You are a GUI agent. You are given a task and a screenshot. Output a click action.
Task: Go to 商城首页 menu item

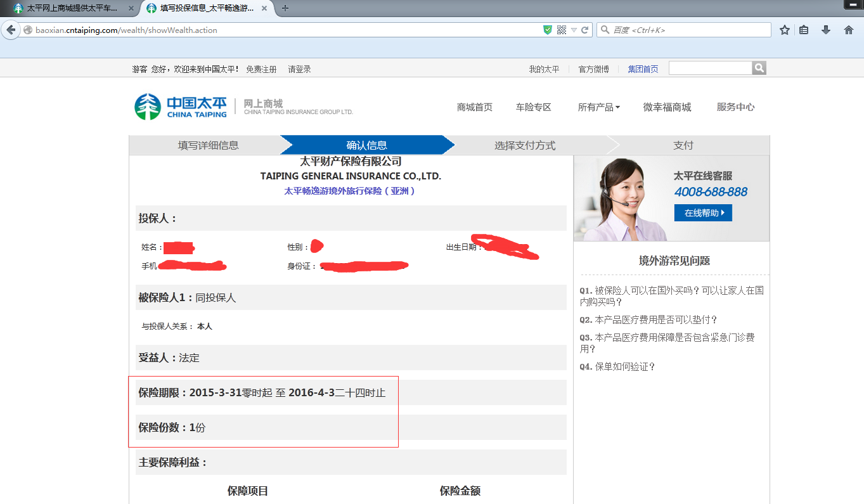point(475,107)
